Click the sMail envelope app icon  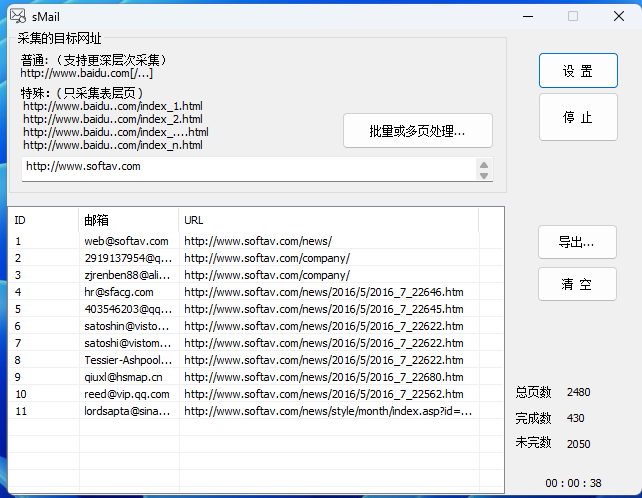coord(17,16)
